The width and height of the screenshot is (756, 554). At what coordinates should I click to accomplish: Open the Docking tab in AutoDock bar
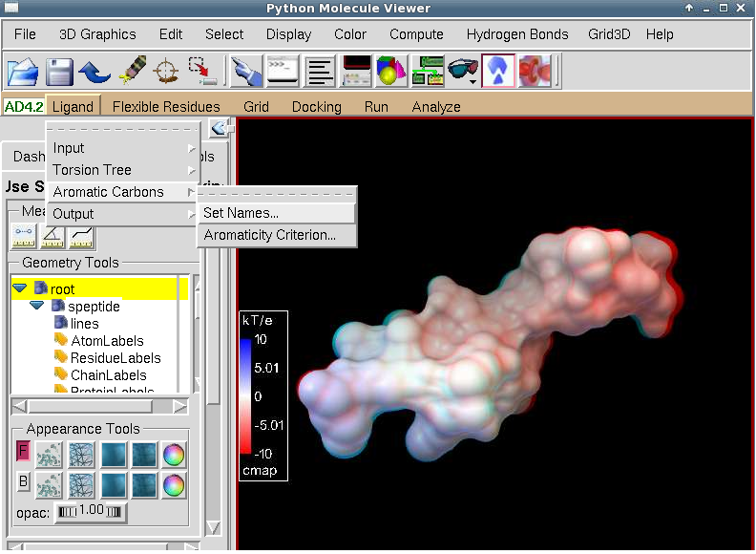[316, 107]
